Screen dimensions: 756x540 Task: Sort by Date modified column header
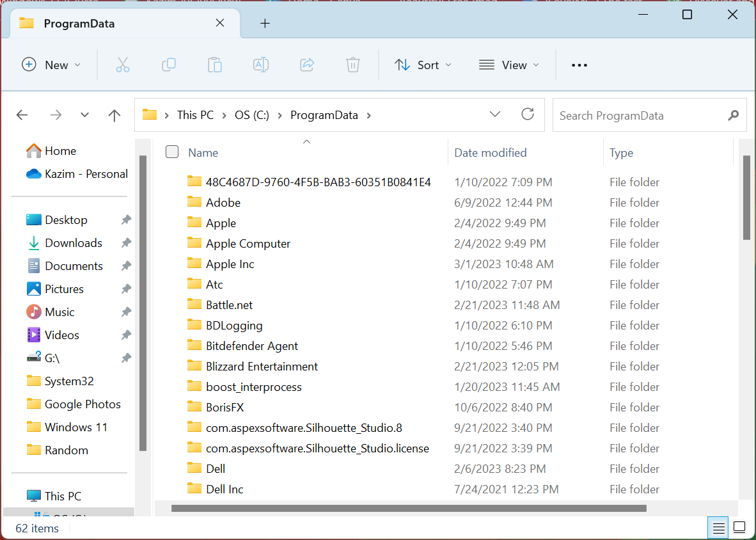point(491,153)
